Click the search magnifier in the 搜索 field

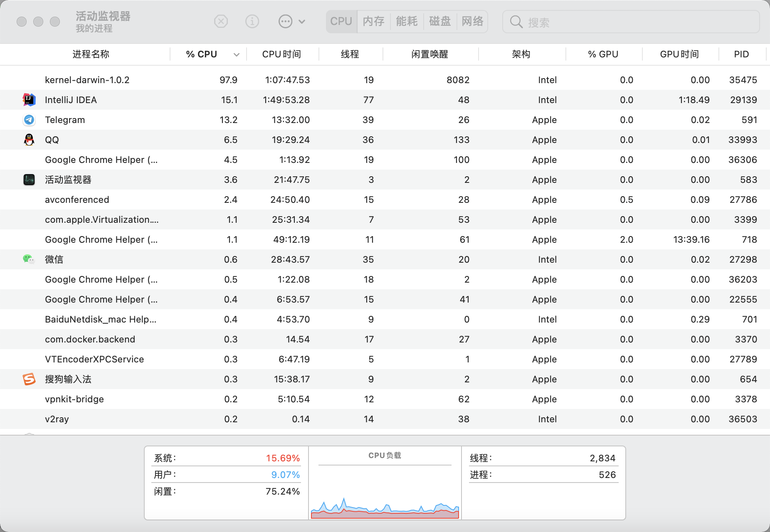click(x=516, y=21)
